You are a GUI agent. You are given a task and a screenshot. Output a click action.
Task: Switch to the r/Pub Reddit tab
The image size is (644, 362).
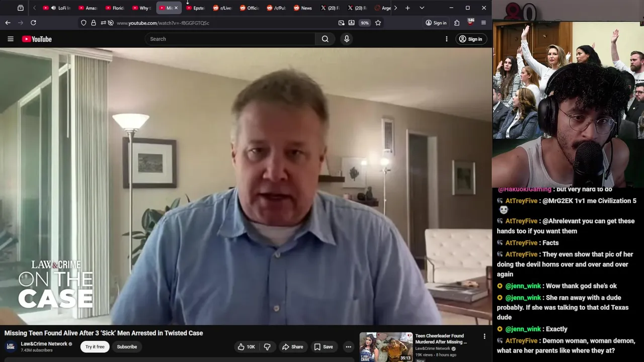click(277, 8)
